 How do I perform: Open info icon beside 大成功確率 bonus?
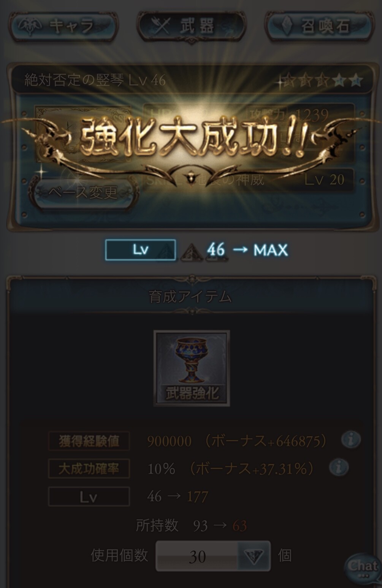(338, 467)
